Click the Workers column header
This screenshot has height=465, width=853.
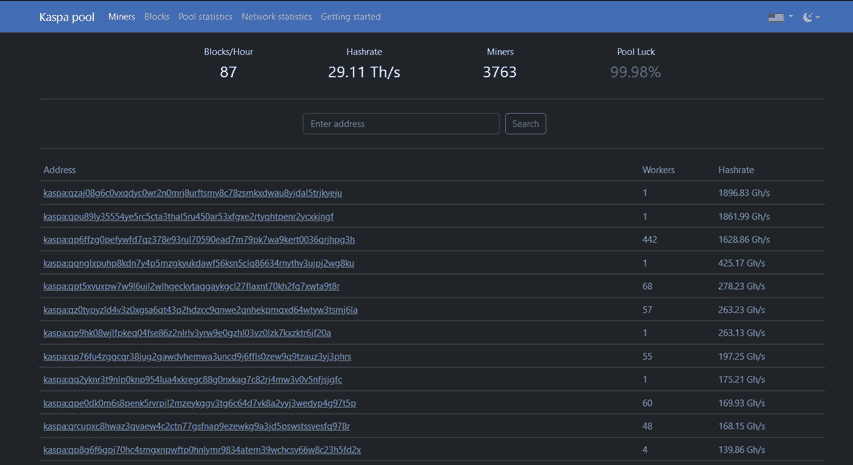[x=658, y=170]
